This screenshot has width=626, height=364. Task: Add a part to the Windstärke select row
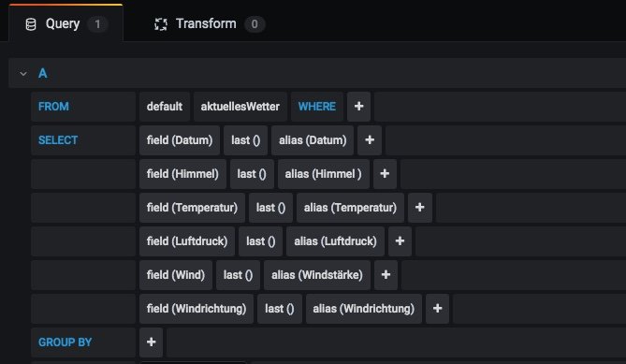click(386, 274)
